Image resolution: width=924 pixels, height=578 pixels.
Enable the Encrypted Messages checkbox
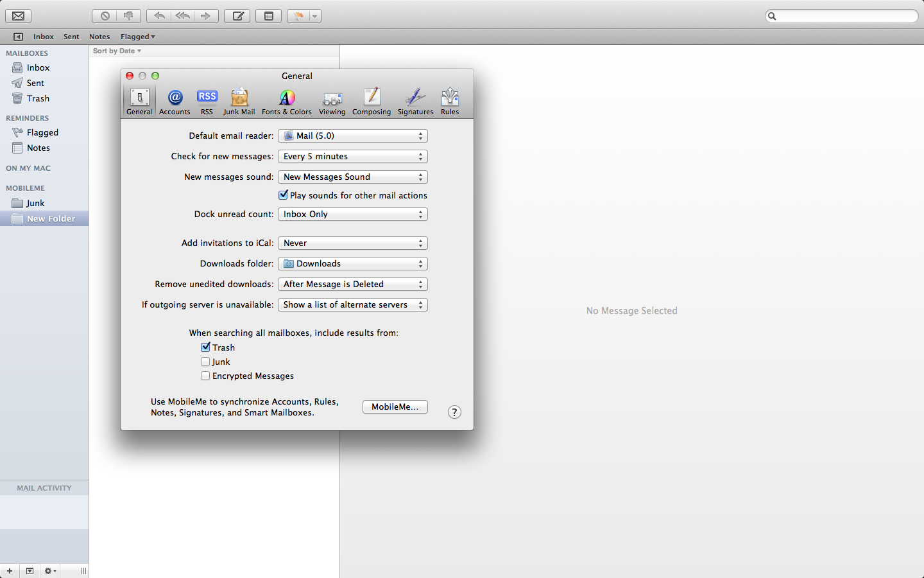(x=205, y=376)
